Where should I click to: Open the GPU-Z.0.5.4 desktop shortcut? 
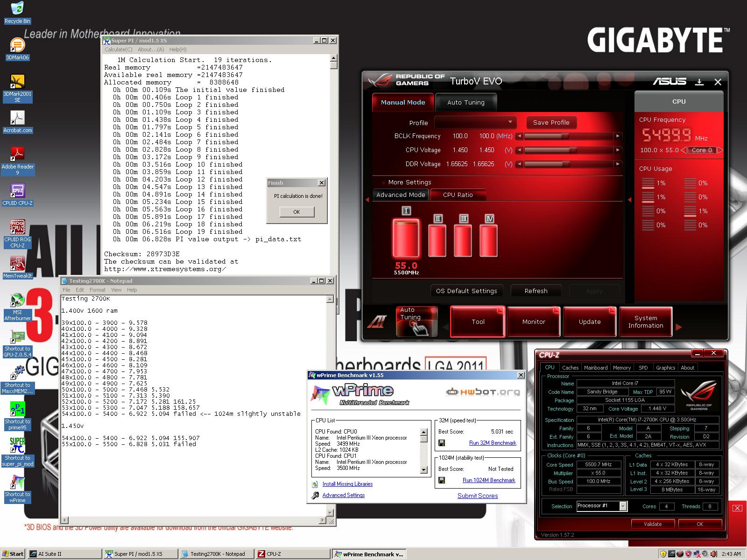pos(17,343)
